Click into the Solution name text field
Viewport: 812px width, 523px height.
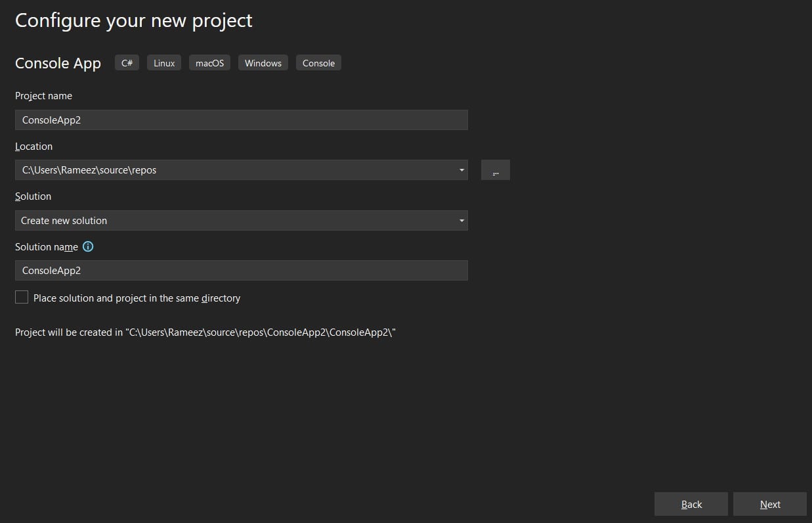(242, 271)
